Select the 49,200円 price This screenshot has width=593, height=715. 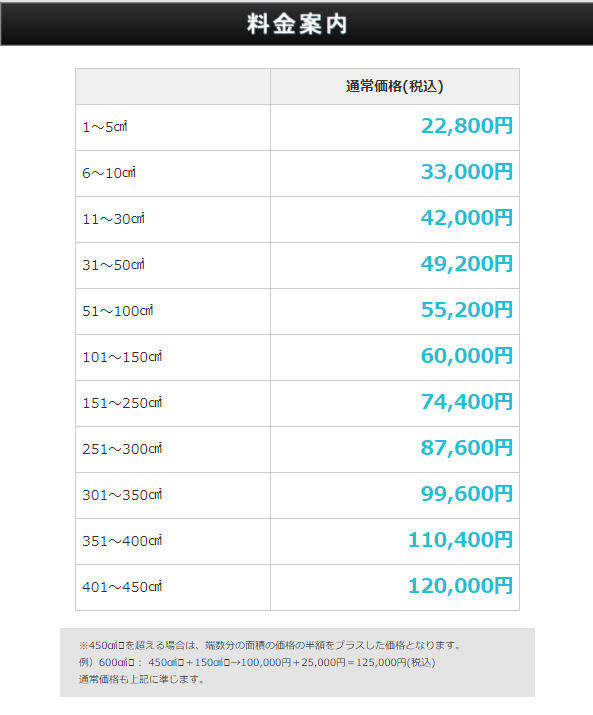(467, 264)
